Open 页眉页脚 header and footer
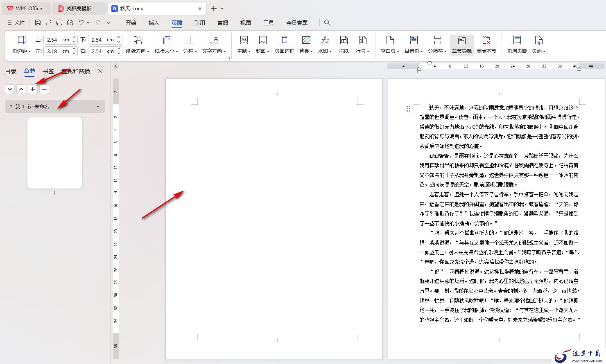 517,45
